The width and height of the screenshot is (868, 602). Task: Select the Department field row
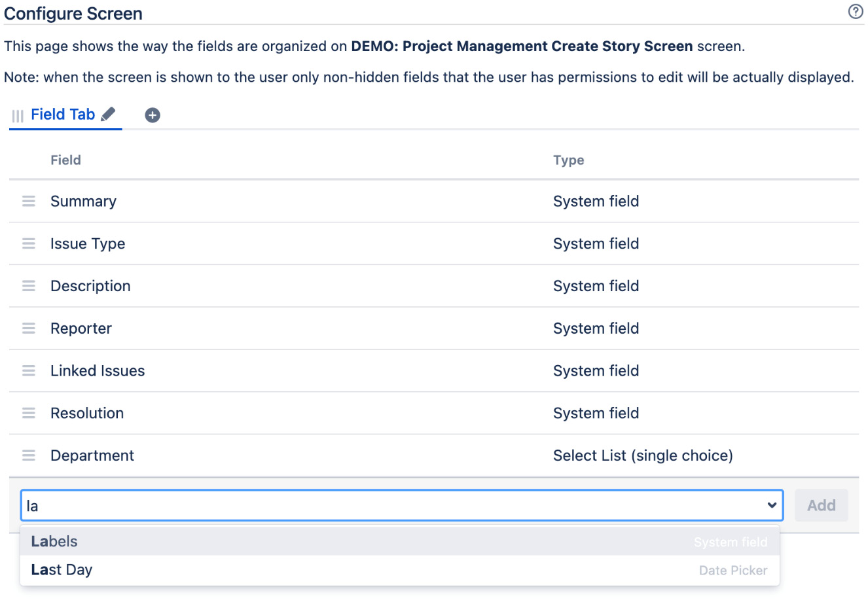[92, 455]
